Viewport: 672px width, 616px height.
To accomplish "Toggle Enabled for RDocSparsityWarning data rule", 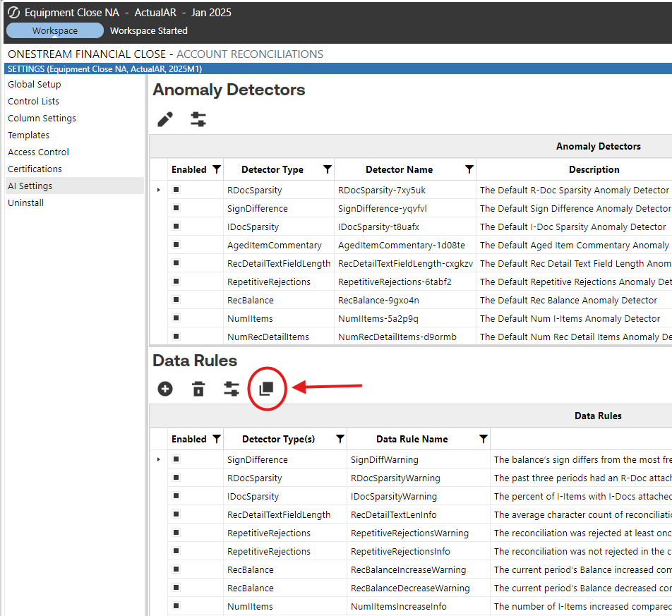I will [x=176, y=477].
